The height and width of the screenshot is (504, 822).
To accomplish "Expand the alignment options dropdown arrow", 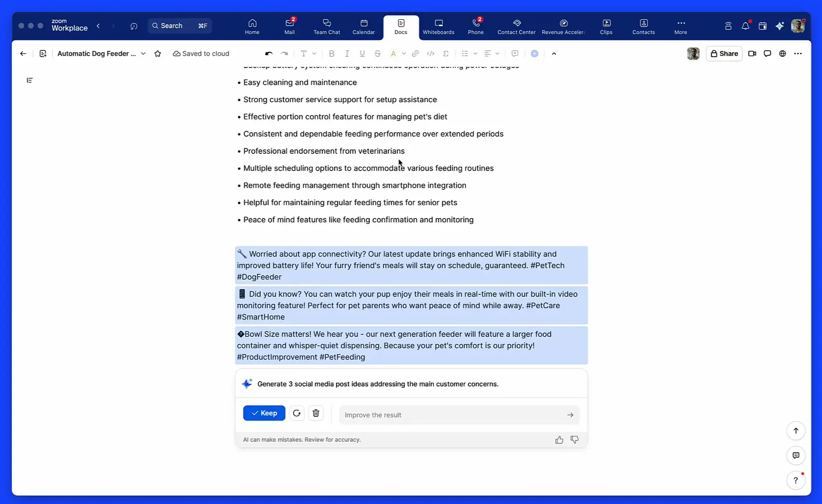I will pos(498,54).
